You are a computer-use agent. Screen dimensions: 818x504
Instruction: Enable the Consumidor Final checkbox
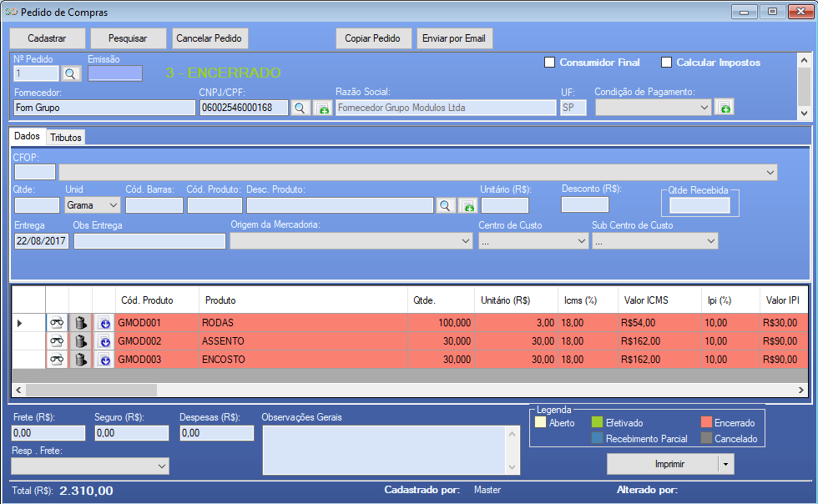tap(549, 63)
